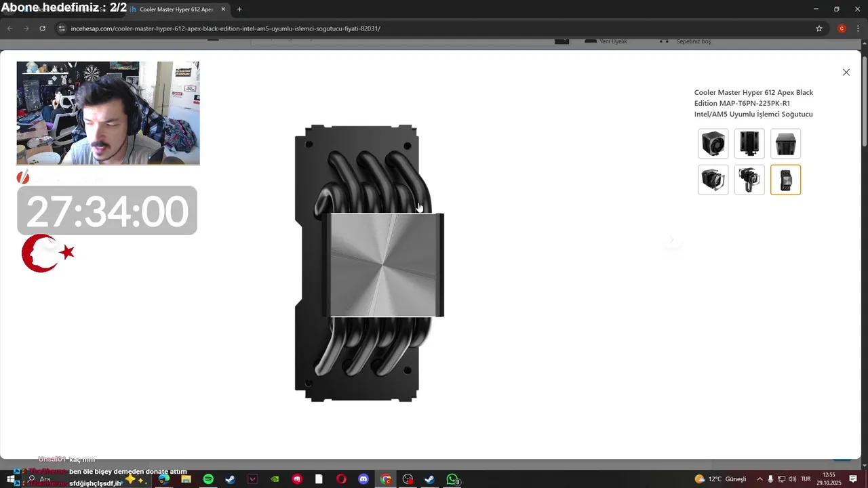Open network settings from the system tray
The height and width of the screenshot is (488, 868).
781,479
